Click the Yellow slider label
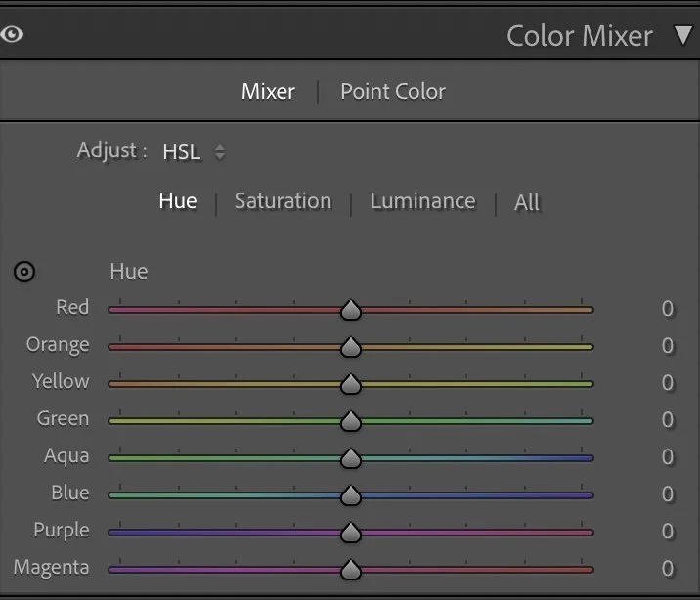The width and height of the screenshot is (700, 600). [x=61, y=381]
